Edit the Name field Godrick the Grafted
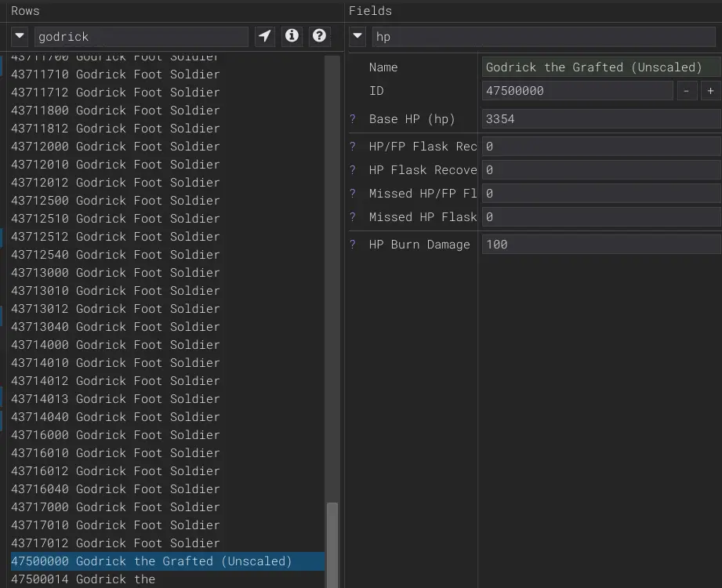The width and height of the screenshot is (722, 588). pos(601,67)
